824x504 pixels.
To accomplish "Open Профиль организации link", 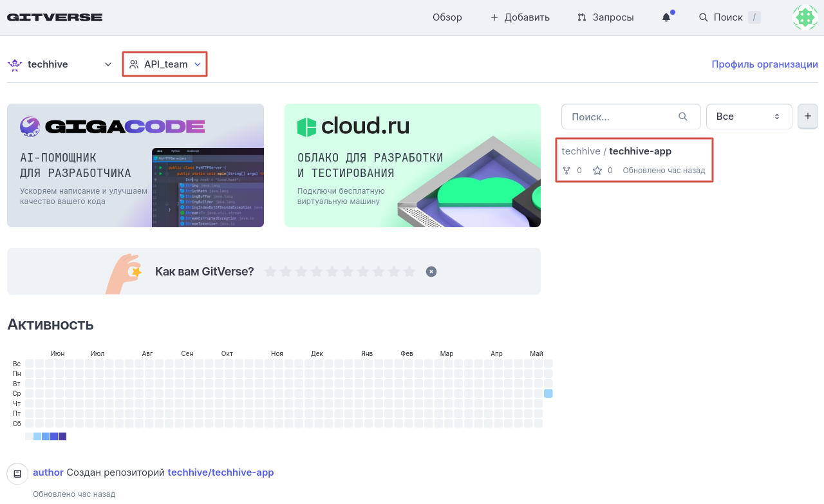I will coord(765,64).
